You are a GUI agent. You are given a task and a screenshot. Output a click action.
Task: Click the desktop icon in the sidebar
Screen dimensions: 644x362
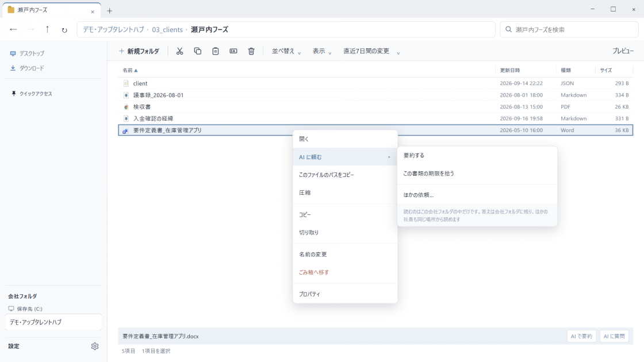tap(13, 53)
